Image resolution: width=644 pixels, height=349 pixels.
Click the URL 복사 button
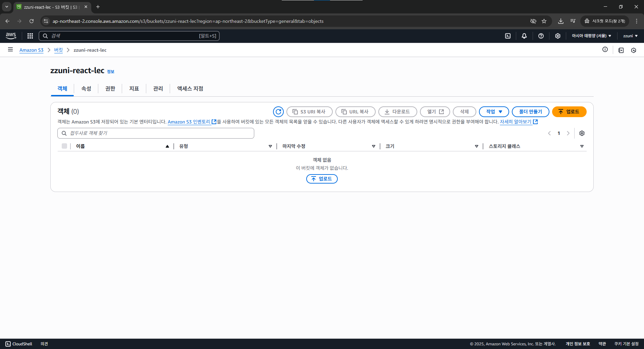click(x=356, y=112)
